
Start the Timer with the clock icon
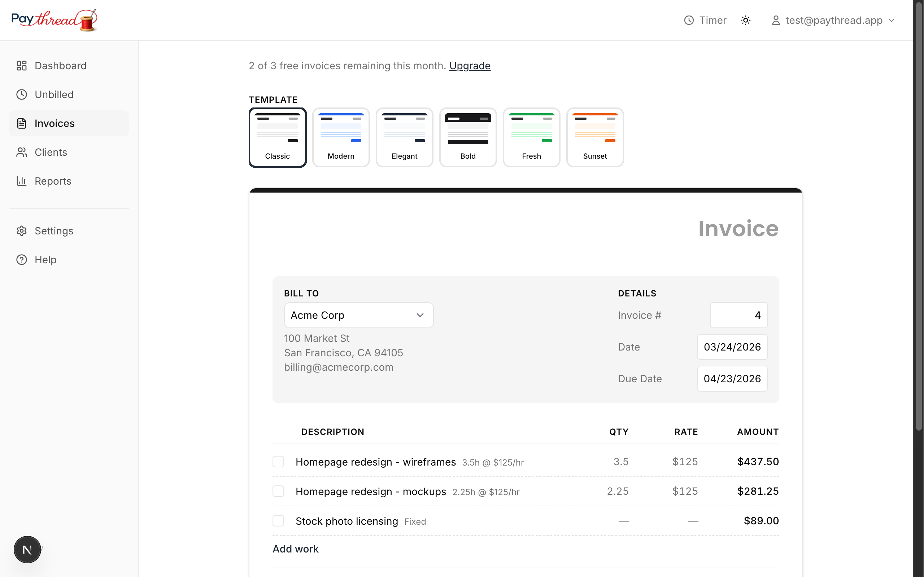point(689,20)
